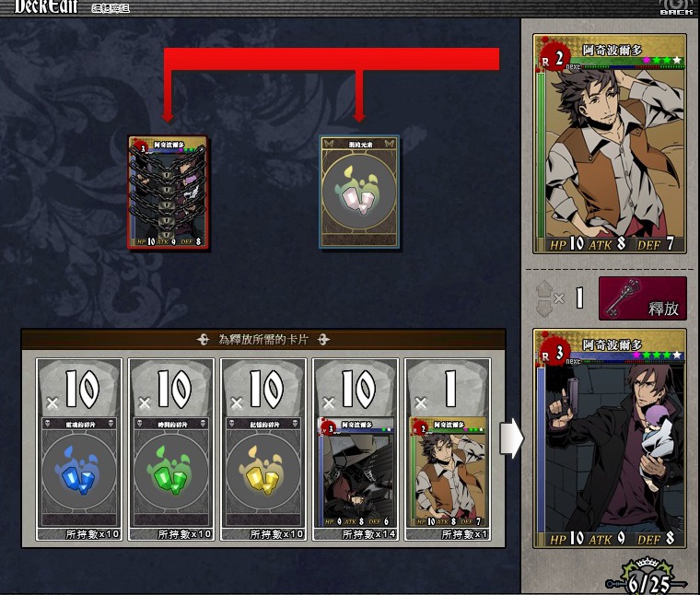Click the fragment card in center area
This screenshot has width=700, height=595.
click(x=359, y=192)
